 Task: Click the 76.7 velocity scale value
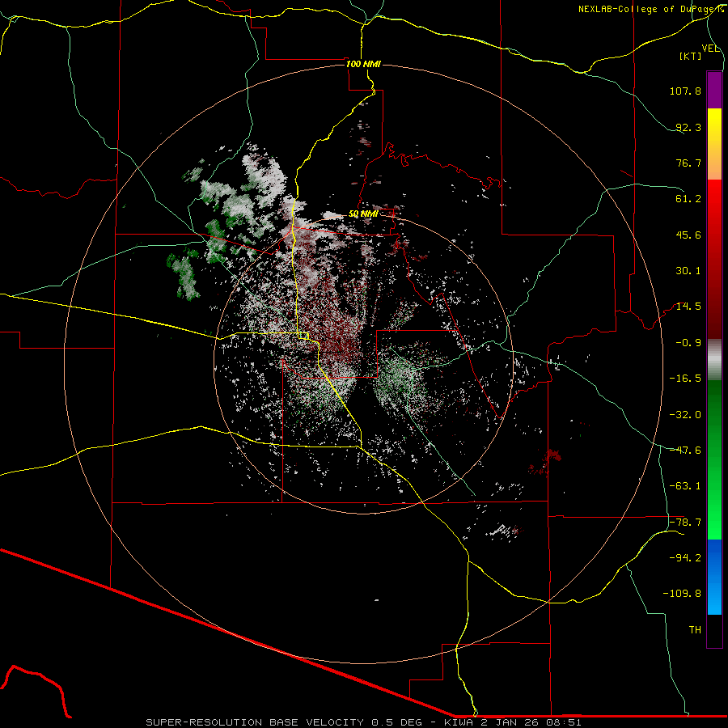coord(688,163)
